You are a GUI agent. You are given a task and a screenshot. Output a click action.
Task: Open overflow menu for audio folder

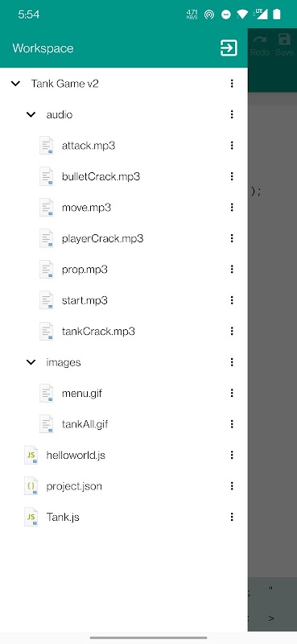coord(232,114)
